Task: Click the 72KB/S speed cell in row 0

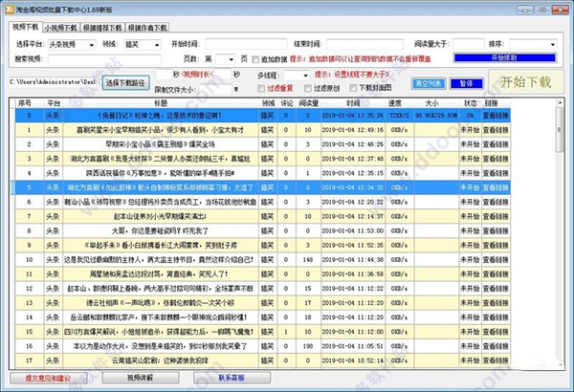Action: [399, 116]
